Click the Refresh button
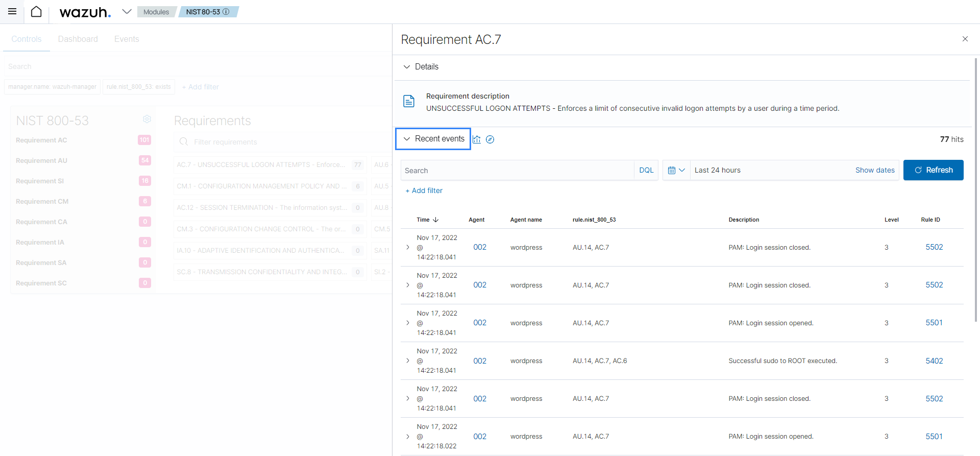The height and width of the screenshot is (456, 980). coord(933,170)
